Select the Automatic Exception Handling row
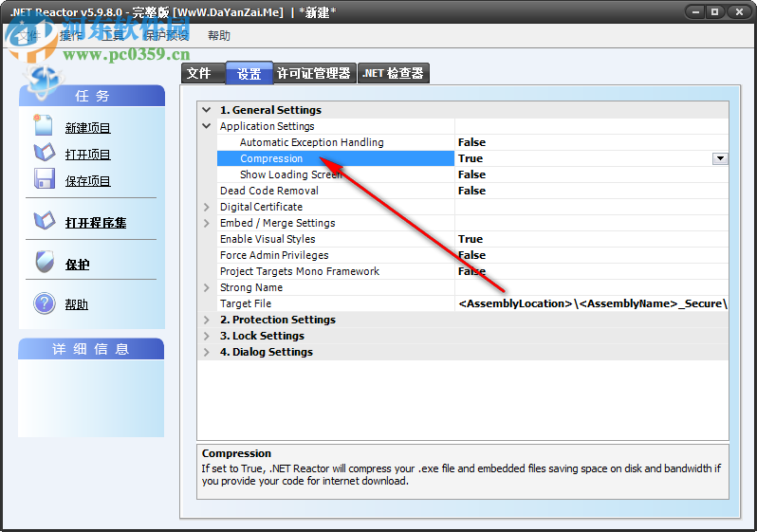The width and height of the screenshot is (757, 532). click(472, 142)
